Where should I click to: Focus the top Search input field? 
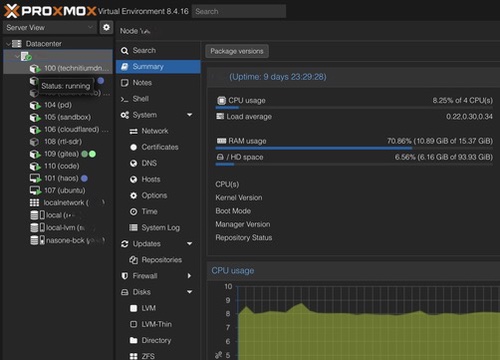(239, 11)
